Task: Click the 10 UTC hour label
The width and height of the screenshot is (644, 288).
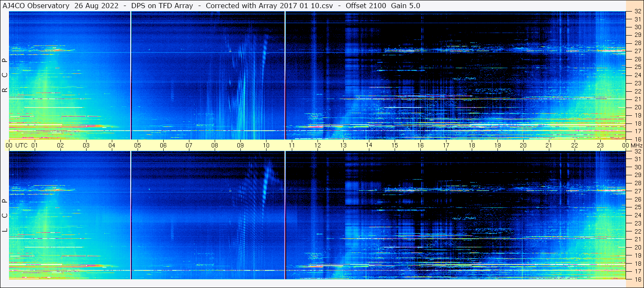Action: [266, 145]
